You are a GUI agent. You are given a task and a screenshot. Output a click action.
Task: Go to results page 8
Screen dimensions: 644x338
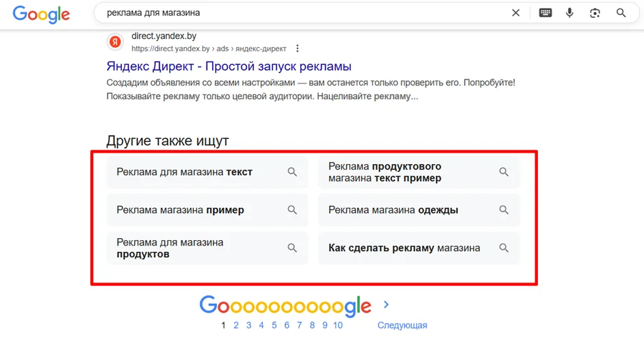(312, 325)
